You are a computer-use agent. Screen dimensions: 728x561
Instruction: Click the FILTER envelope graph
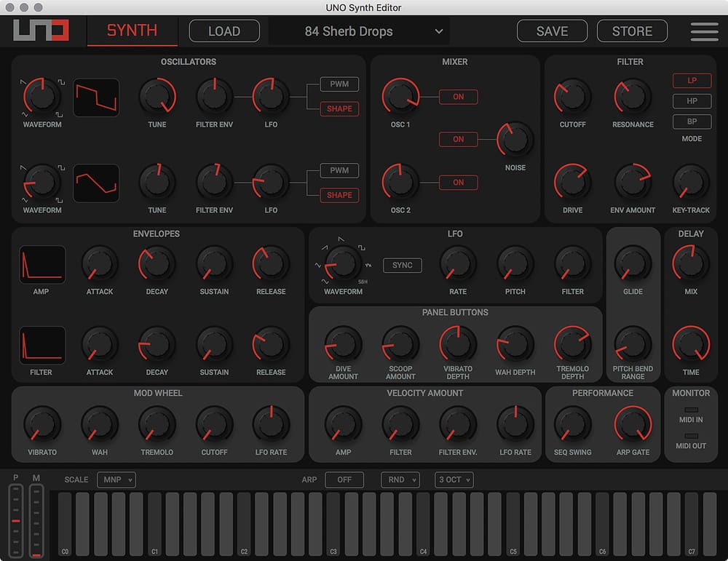click(41, 345)
